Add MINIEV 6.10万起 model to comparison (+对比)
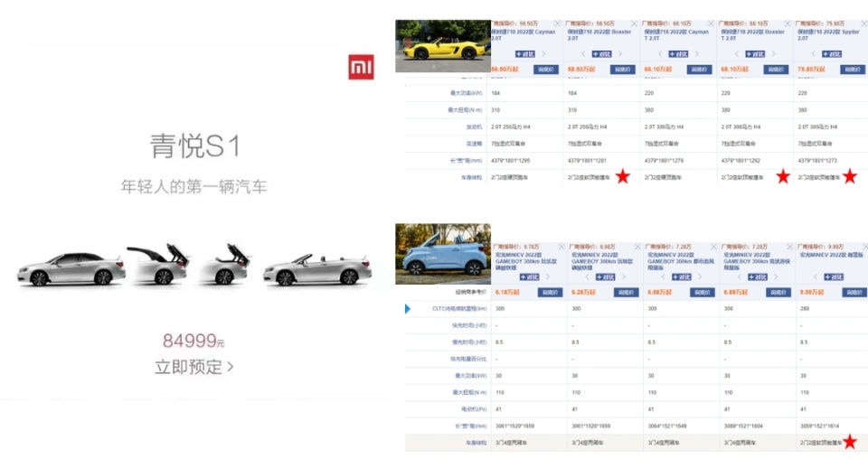Screen dimensions: 868x459 click(529, 276)
